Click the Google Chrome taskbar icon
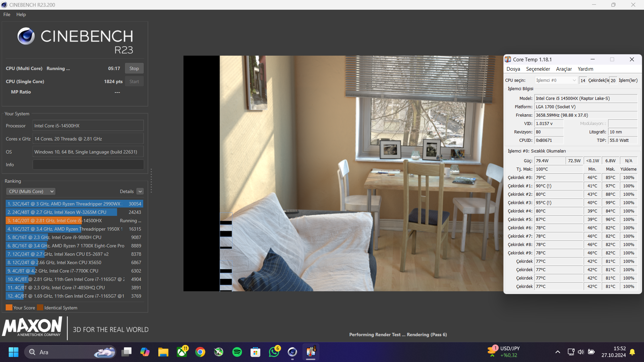The width and height of the screenshot is (644, 362). click(x=200, y=352)
